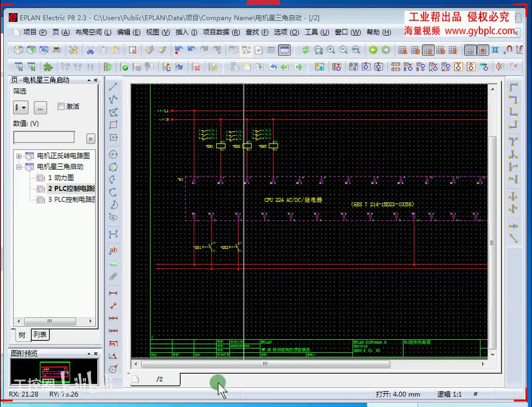Toggle snap to grid button

point(482,50)
